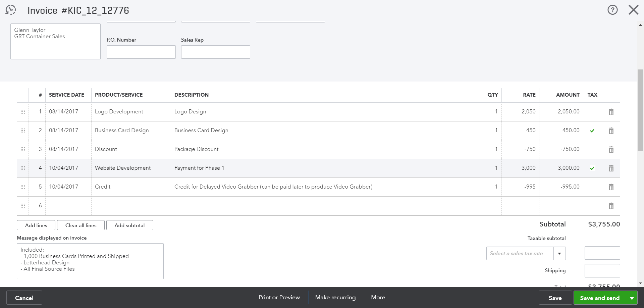Image resolution: width=644 pixels, height=308 pixels.
Task: Delete the Logo Development line
Action: tap(611, 112)
